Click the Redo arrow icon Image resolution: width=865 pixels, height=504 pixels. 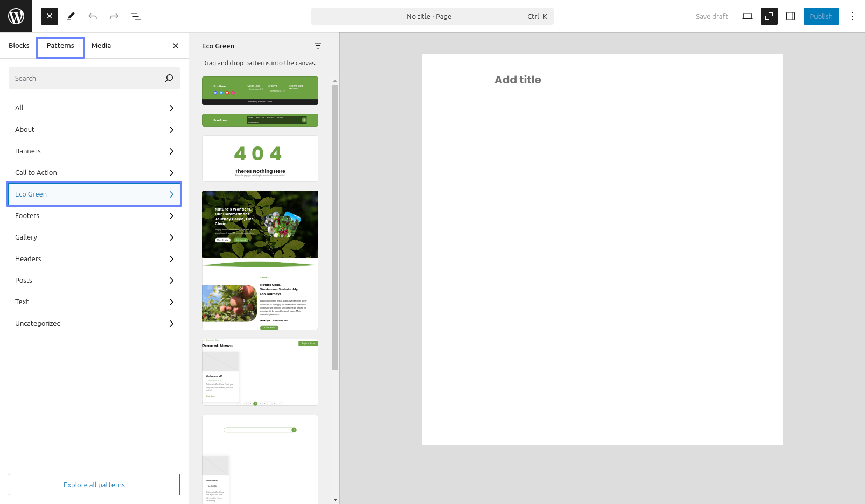click(x=114, y=16)
